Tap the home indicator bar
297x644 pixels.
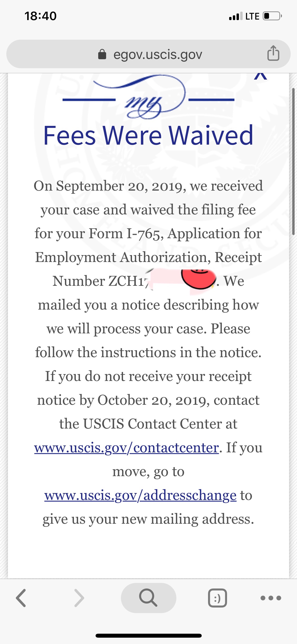click(x=148, y=636)
